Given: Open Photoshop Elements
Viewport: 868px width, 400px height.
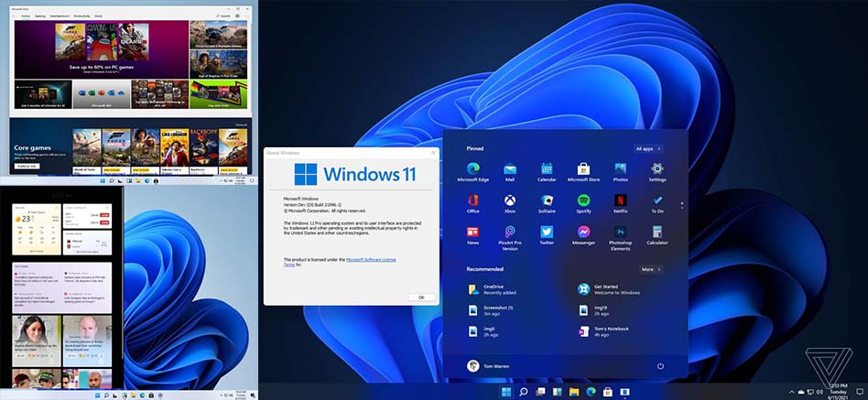Looking at the screenshot, I should tap(621, 238).
